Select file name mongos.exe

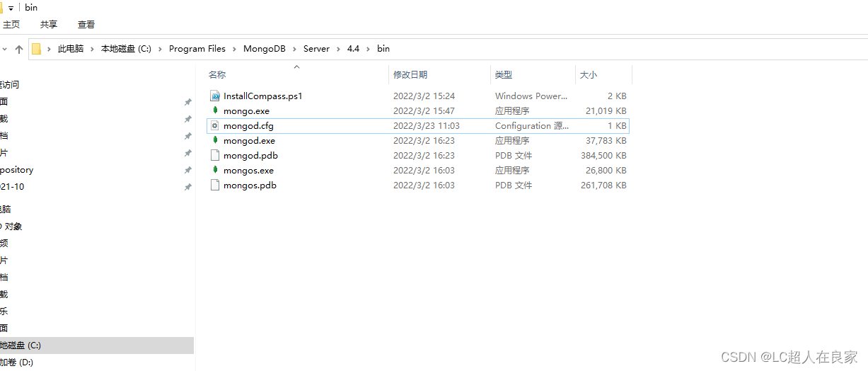[248, 170]
